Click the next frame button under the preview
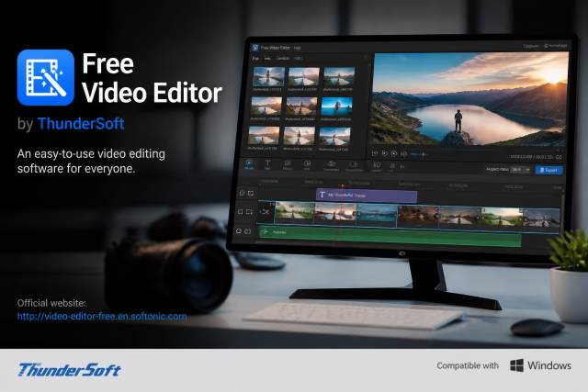This screenshot has width=588, height=392. 403,154
